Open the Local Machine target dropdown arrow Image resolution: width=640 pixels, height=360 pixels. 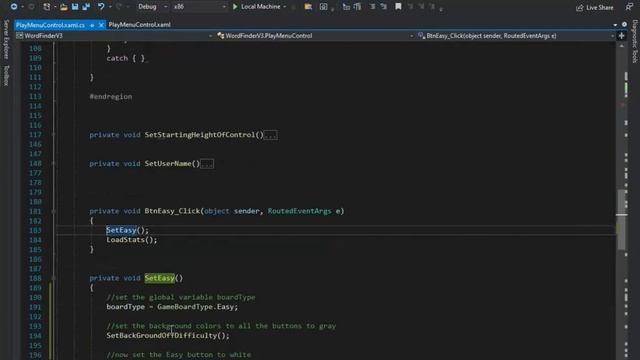(x=284, y=7)
